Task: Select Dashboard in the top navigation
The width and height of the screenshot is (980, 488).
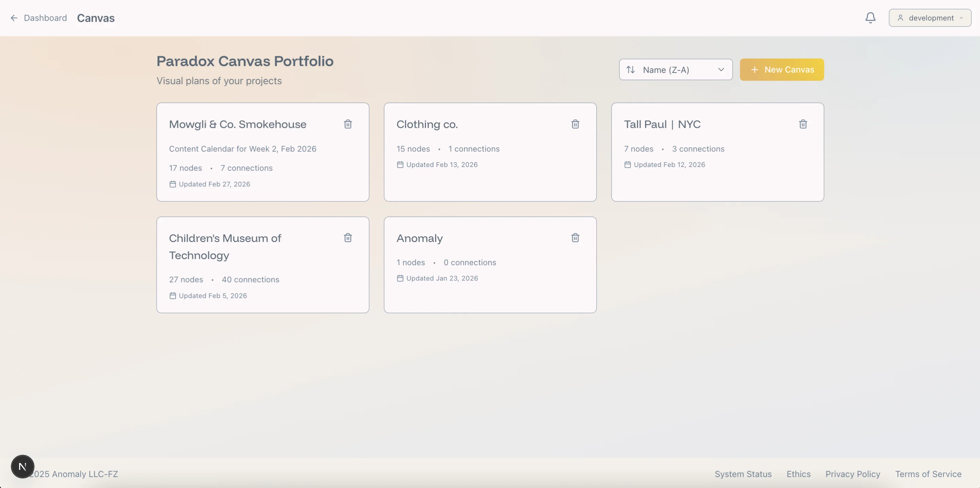Action: click(x=45, y=17)
